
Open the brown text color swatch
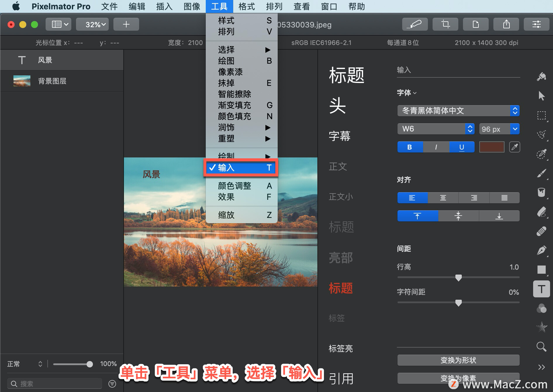coord(492,147)
